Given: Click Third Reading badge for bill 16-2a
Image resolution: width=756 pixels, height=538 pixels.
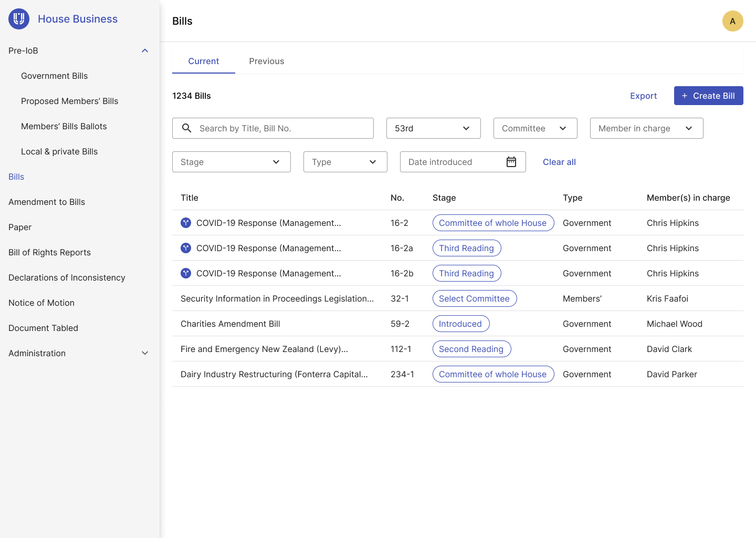Looking at the screenshot, I should click(x=467, y=248).
